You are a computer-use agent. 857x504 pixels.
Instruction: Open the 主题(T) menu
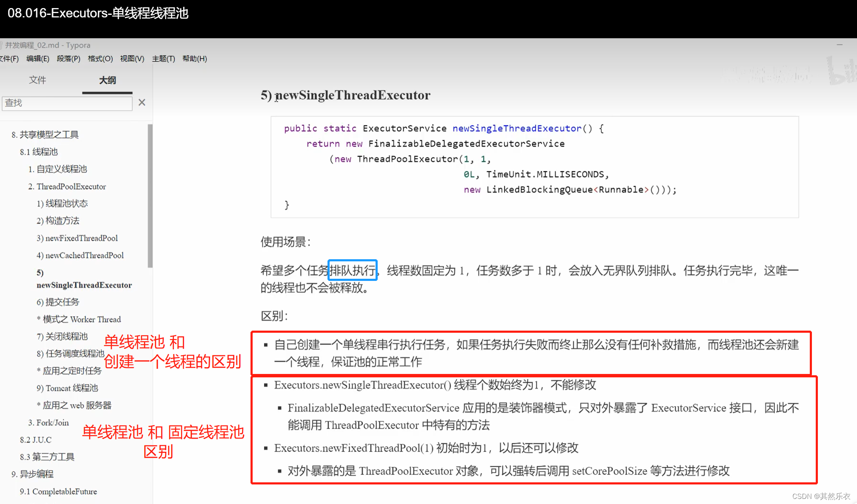pyautogui.click(x=164, y=59)
